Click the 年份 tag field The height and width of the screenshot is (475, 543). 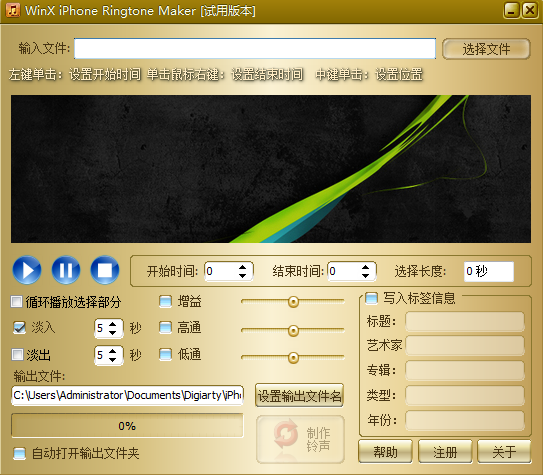465,420
